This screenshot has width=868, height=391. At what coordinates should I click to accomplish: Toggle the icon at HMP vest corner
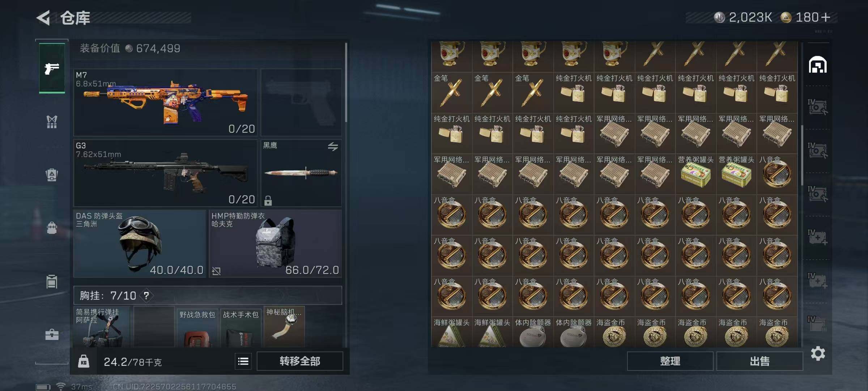[216, 271]
